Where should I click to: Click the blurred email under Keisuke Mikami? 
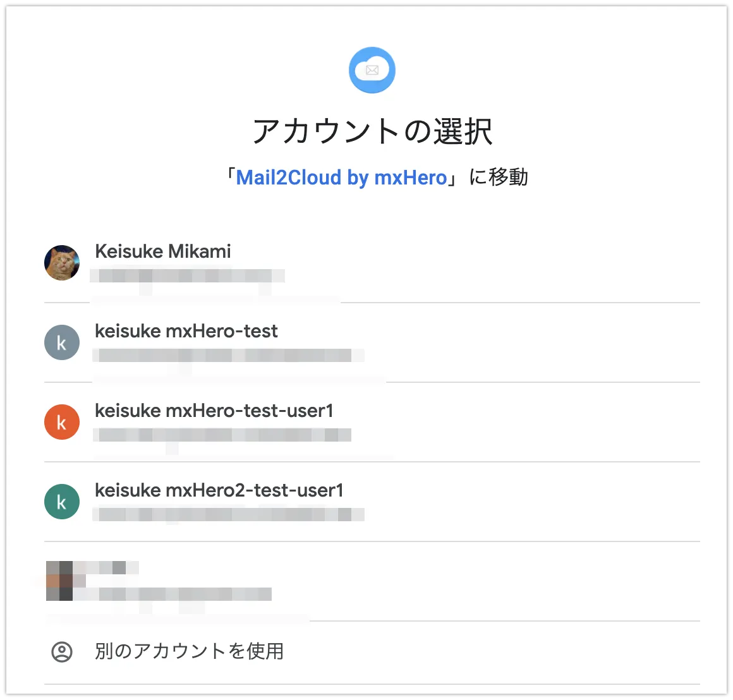click(187, 276)
